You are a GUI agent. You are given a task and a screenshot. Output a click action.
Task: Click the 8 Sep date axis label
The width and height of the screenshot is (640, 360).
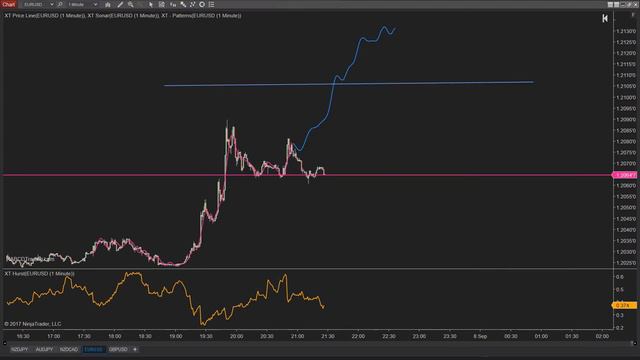(480, 336)
